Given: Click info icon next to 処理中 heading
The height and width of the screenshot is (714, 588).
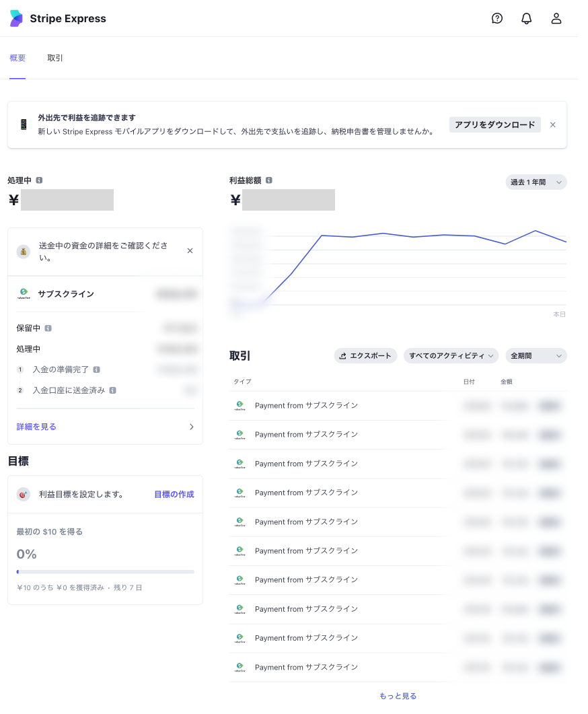Looking at the screenshot, I should [x=40, y=180].
